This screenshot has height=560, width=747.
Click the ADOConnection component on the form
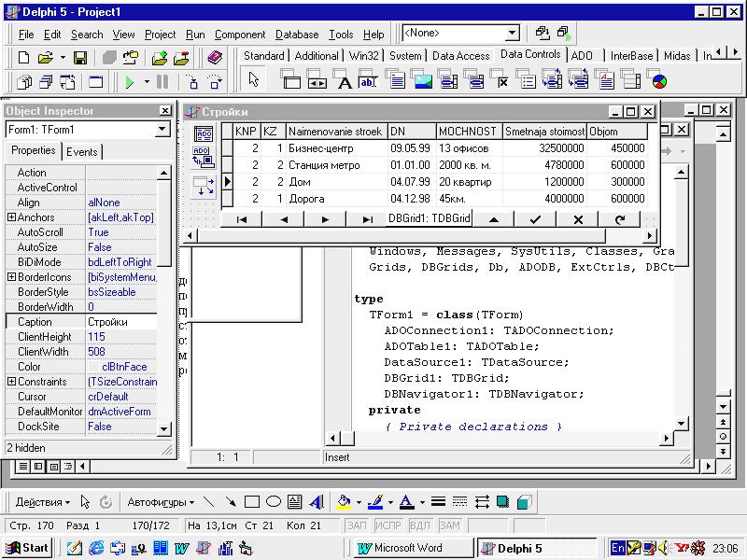(x=204, y=133)
